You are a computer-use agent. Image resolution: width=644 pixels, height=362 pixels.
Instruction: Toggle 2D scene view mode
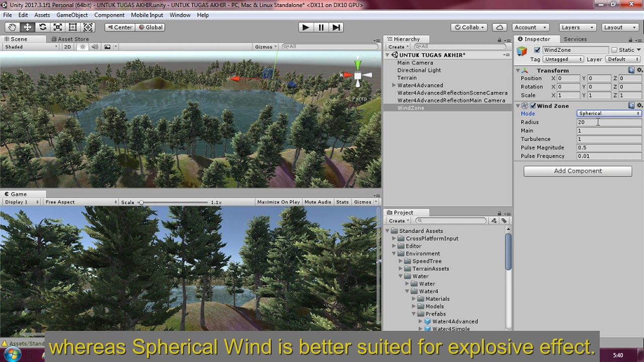(x=67, y=47)
